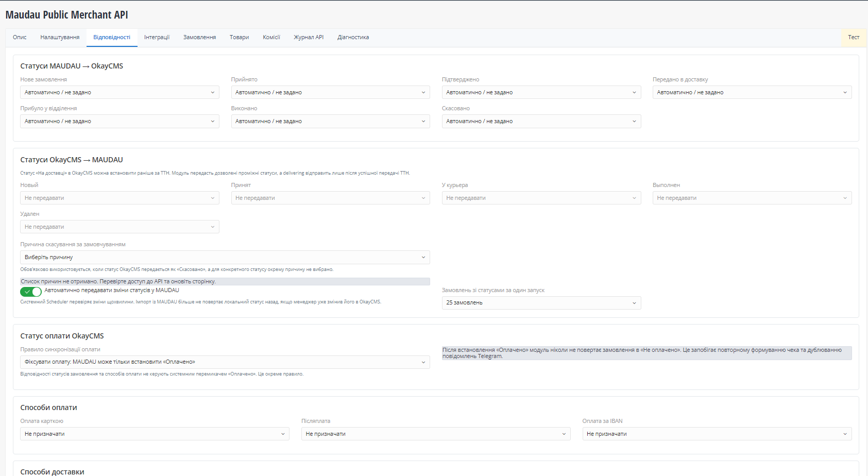The height and width of the screenshot is (476, 868).
Task: Expand the Виконано status dropdown
Action: tap(331, 121)
